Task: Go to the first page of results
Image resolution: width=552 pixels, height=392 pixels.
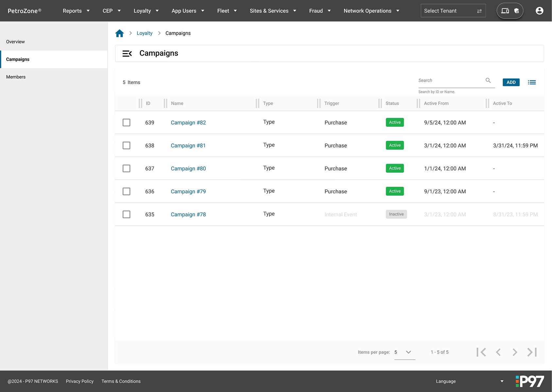Action: pyautogui.click(x=481, y=352)
